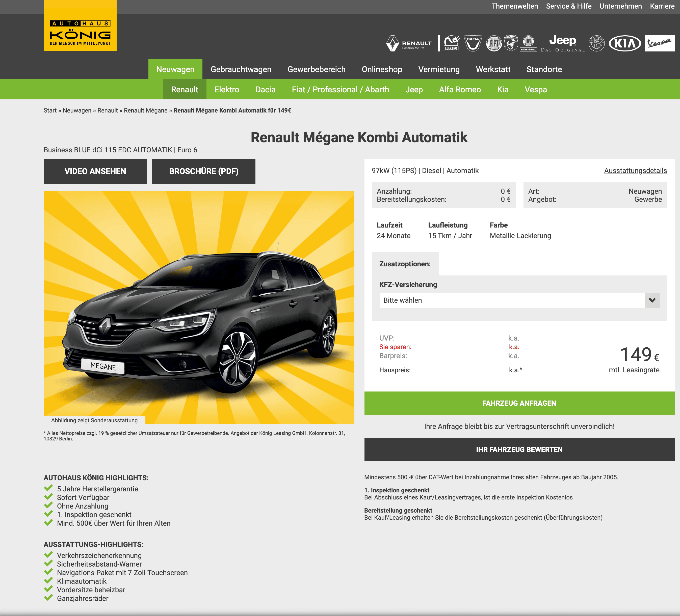
Task: Click the 'Zusatzoptionen:' tab label
Action: click(x=405, y=264)
